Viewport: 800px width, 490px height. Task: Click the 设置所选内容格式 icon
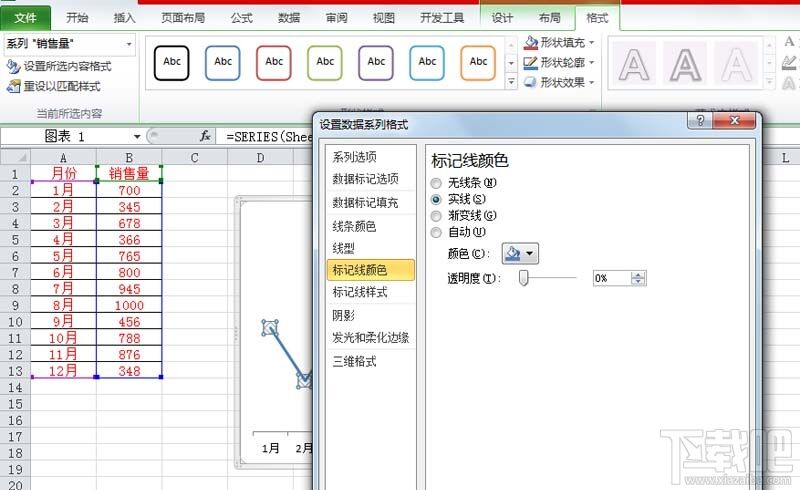tap(13, 66)
